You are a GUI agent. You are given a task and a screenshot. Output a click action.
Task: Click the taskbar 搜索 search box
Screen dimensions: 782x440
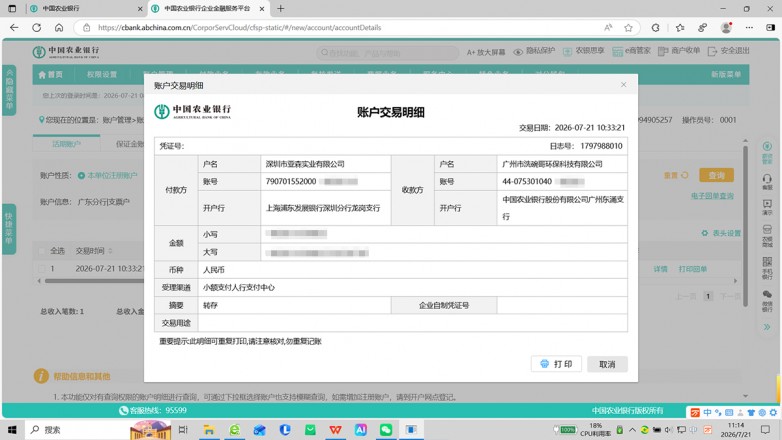pos(77,430)
